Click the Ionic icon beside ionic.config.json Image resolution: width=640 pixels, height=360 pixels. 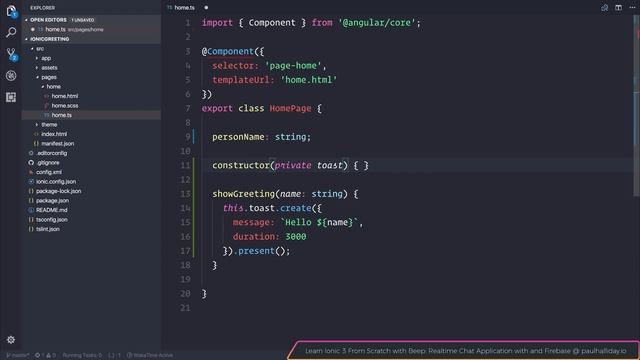(x=31, y=181)
